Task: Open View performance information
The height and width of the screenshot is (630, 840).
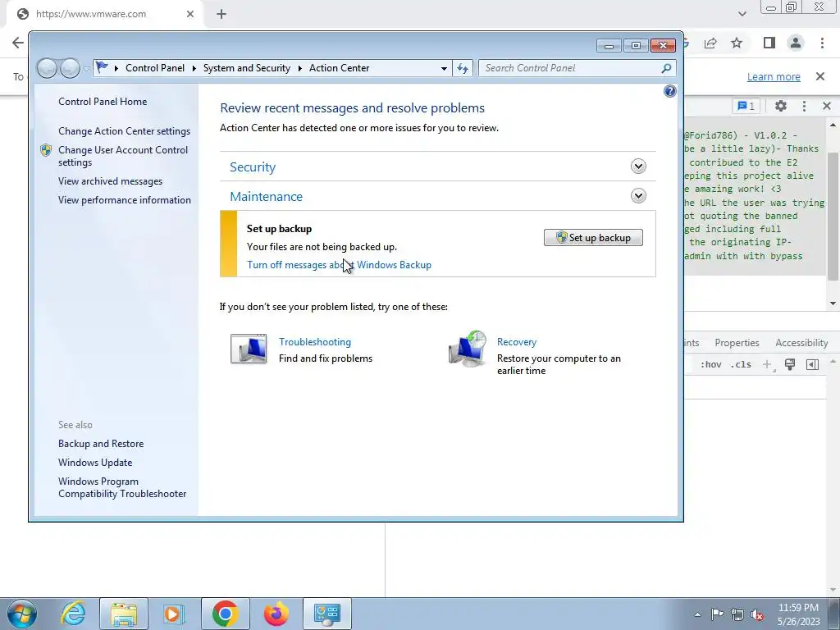Action: pyautogui.click(x=125, y=200)
